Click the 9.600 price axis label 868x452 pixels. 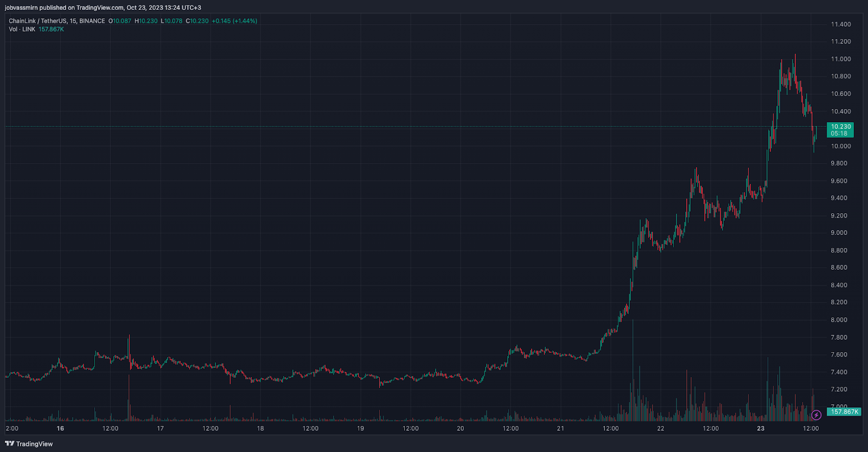coord(839,181)
